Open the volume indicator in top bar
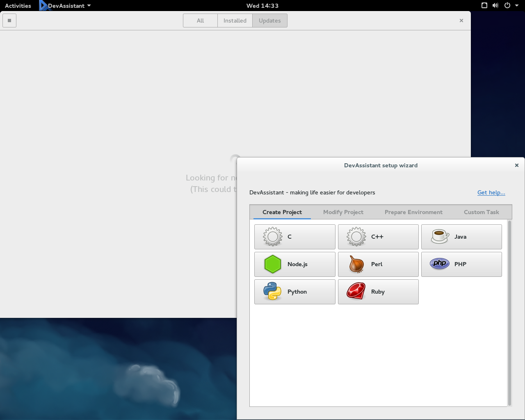Viewport: 525px width, 420px height. pos(495,5)
